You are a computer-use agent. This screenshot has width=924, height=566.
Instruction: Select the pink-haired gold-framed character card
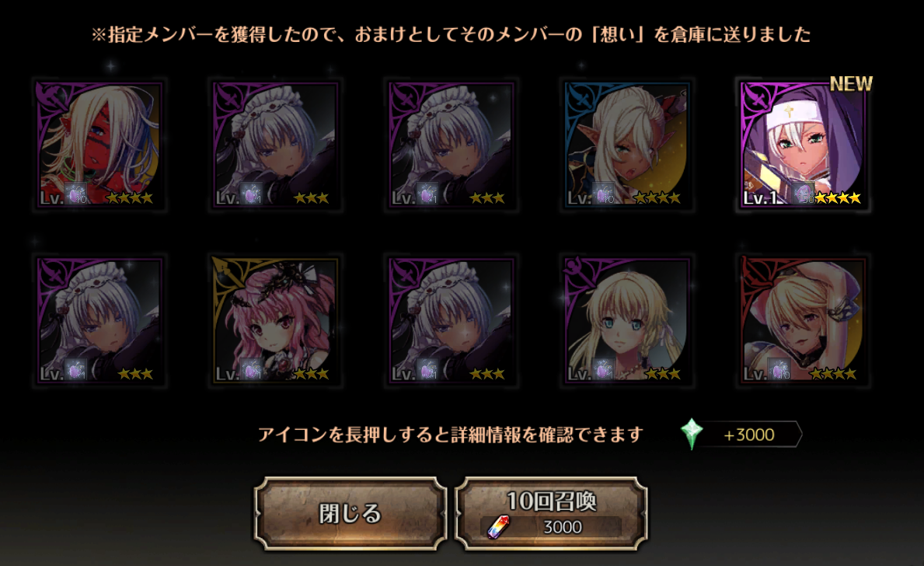point(275,321)
